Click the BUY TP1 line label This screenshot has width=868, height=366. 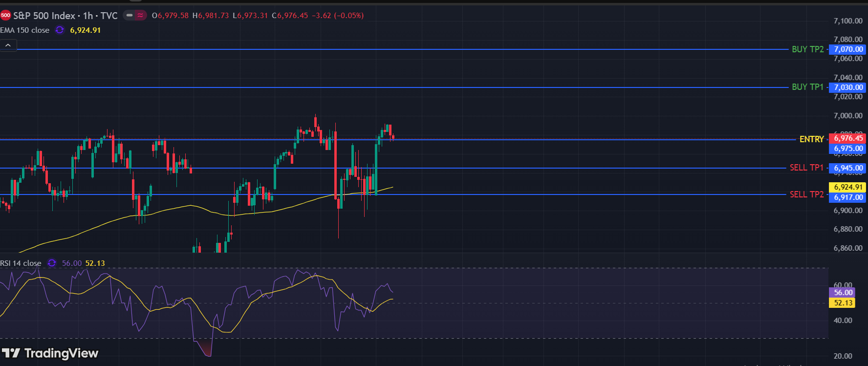coord(807,87)
